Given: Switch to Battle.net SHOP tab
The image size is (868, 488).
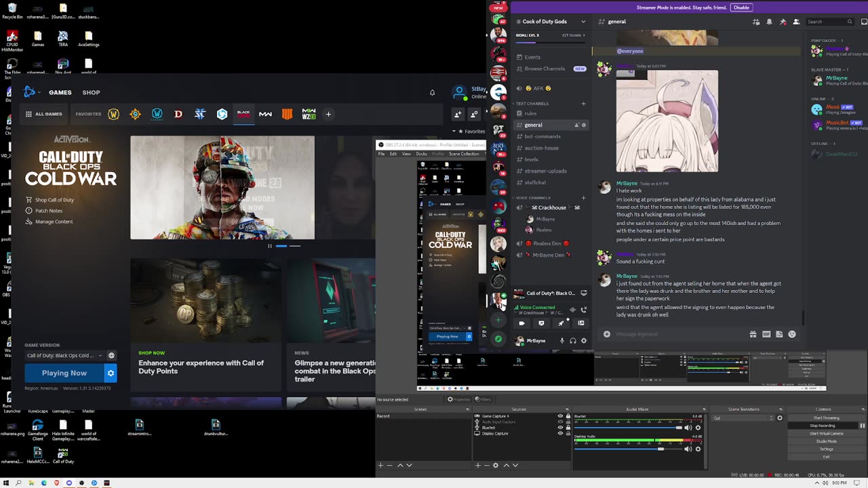Looking at the screenshot, I should pyautogui.click(x=91, y=92).
